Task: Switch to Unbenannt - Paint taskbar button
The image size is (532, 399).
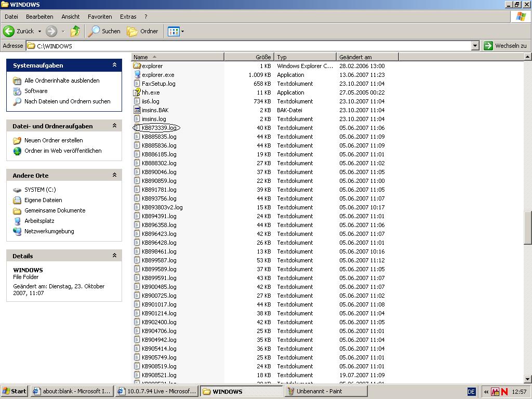Action: click(326, 391)
